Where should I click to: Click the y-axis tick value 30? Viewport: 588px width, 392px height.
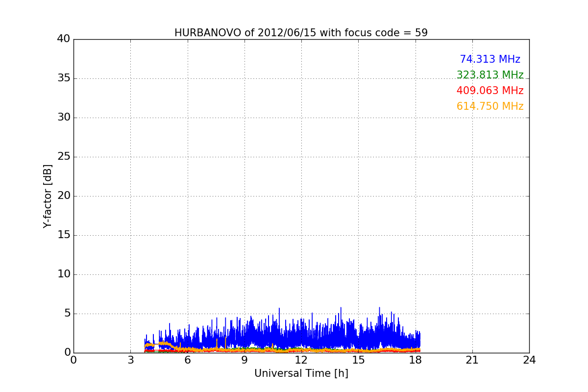pyautogui.click(x=64, y=118)
